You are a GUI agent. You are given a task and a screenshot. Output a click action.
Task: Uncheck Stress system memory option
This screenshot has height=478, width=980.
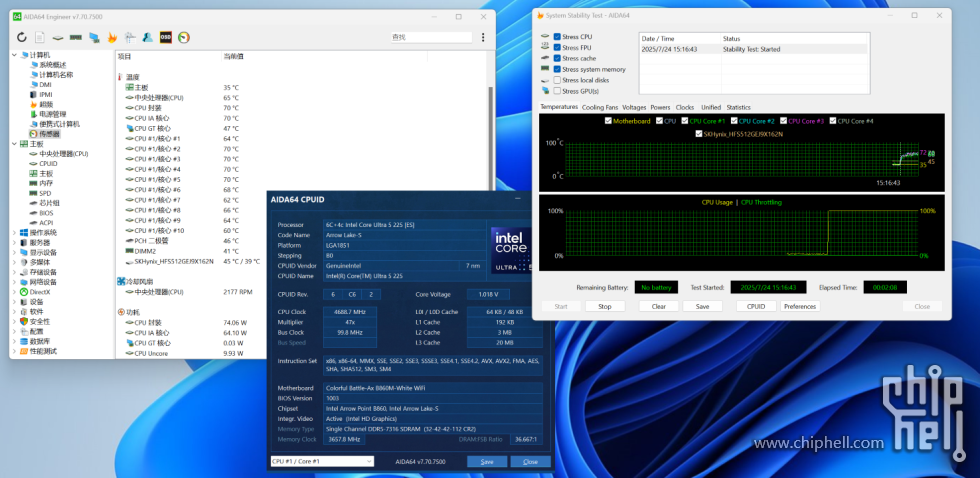point(557,69)
